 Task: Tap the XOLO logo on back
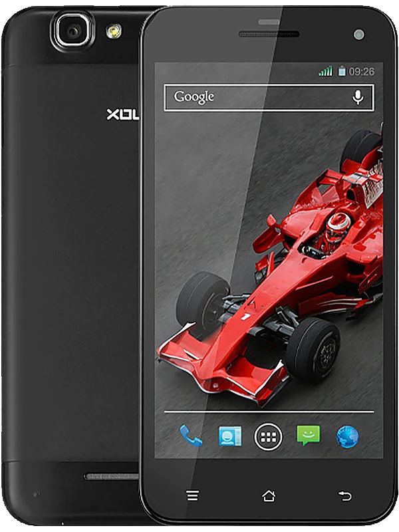point(123,114)
